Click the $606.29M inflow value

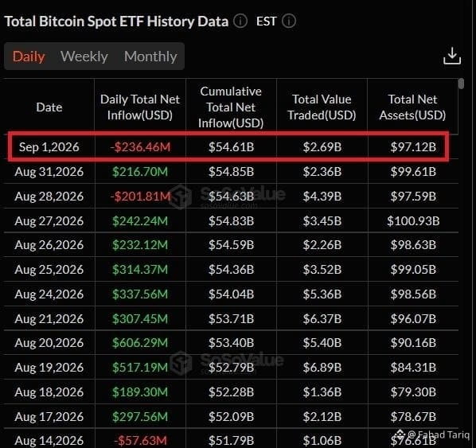click(x=140, y=343)
